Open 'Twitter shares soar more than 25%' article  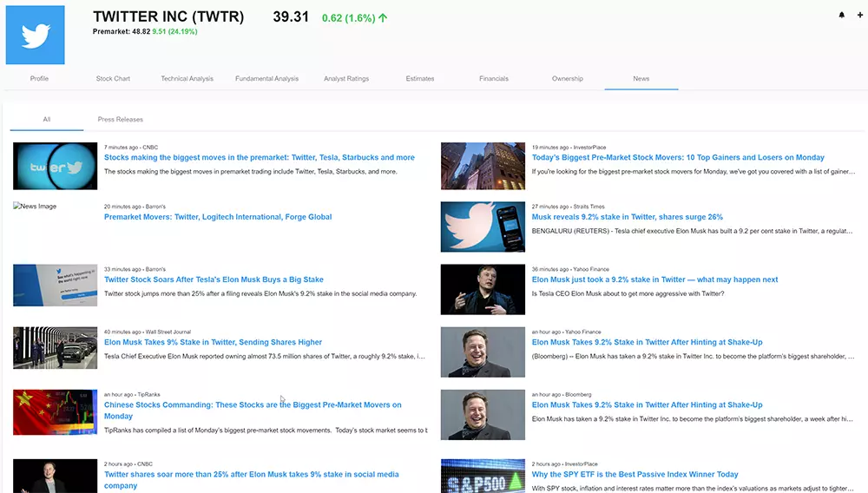[x=252, y=480]
